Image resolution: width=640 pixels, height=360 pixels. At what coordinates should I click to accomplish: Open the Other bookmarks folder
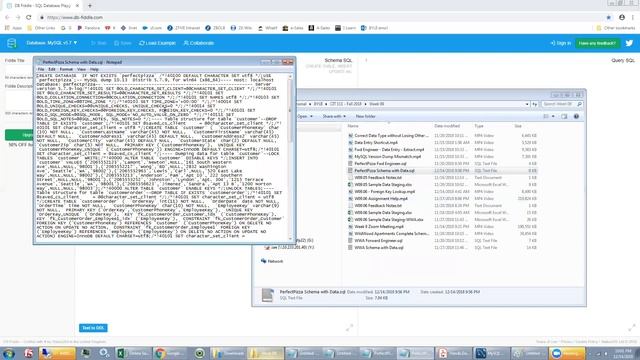616,28
